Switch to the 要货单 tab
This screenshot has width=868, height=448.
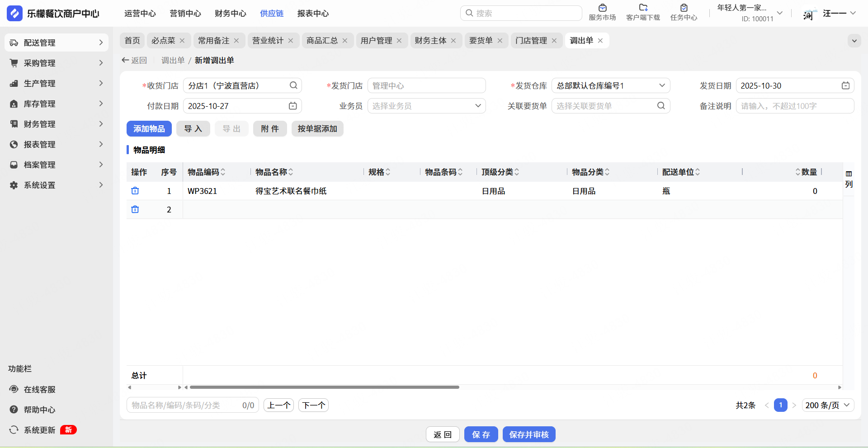tap(481, 41)
